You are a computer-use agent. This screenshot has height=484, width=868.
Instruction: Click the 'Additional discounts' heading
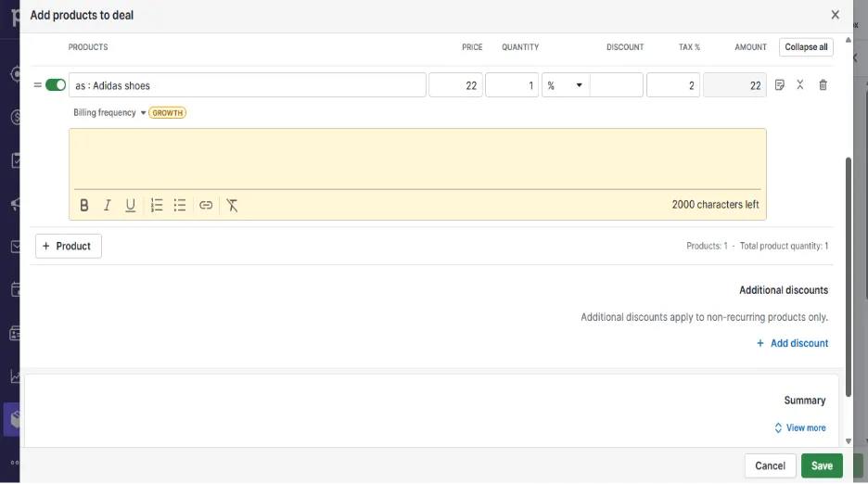[784, 290]
